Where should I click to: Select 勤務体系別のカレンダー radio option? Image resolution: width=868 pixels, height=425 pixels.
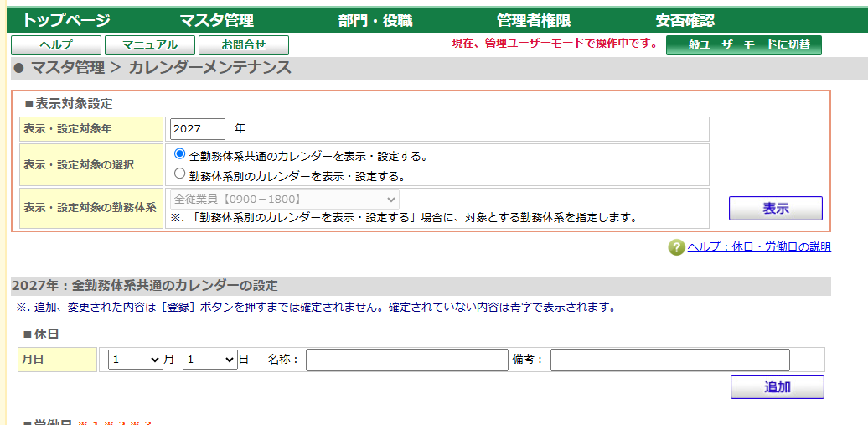click(x=179, y=174)
